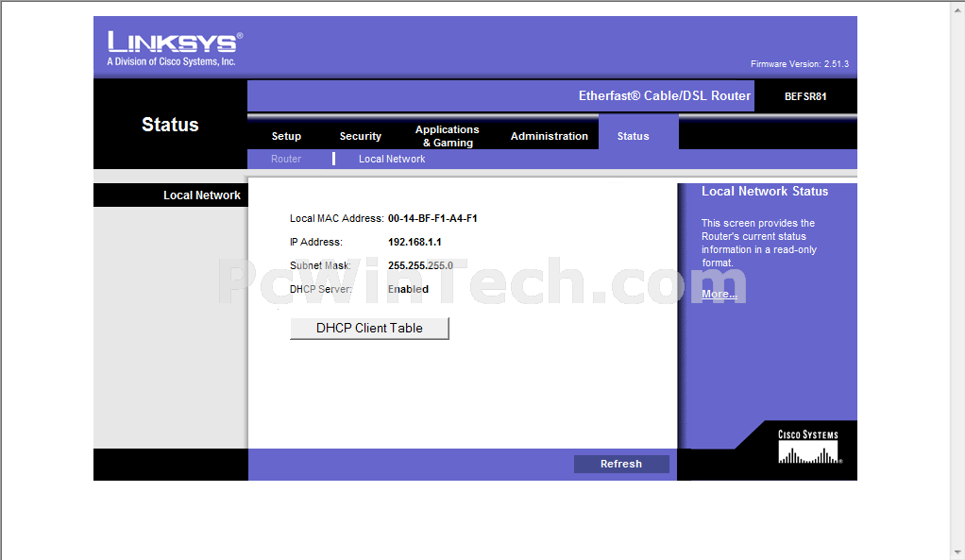The image size is (965, 560).
Task: Click the page scrollbar up arrow
Action: pos(958,8)
